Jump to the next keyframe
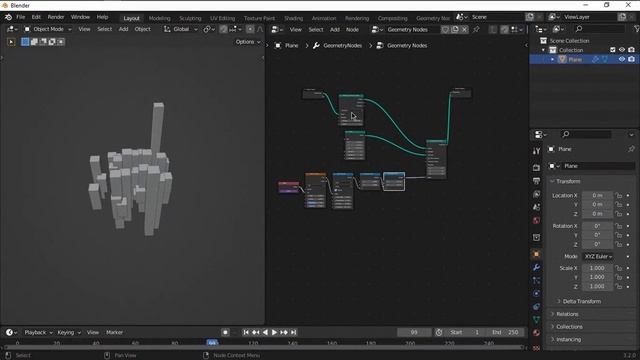This screenshot has height=360, width=640. (284, 332)
